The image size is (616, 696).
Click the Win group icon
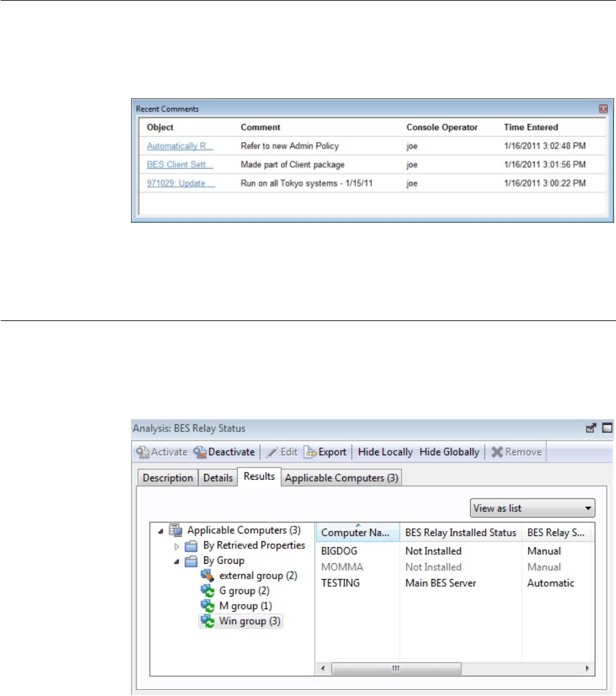pos(207,621)
